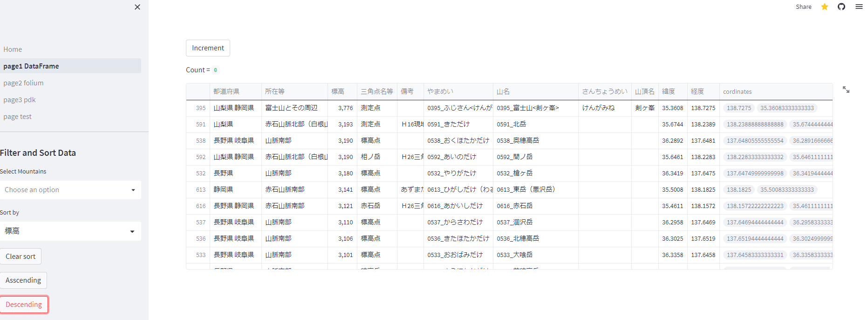Select longitude cell 138.7275
This screenshot has height=320, width=868.
pos(703,108)
